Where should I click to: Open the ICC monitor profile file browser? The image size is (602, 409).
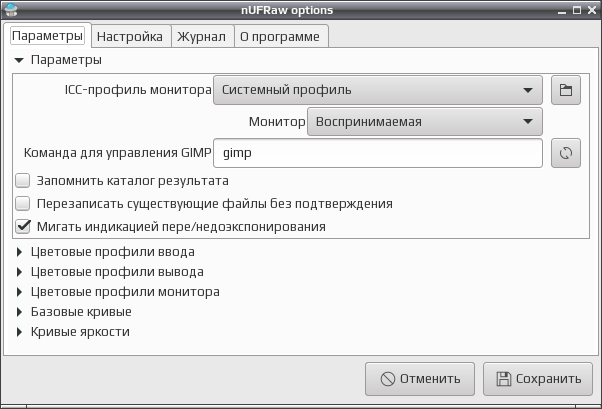(x=566, y=90)
